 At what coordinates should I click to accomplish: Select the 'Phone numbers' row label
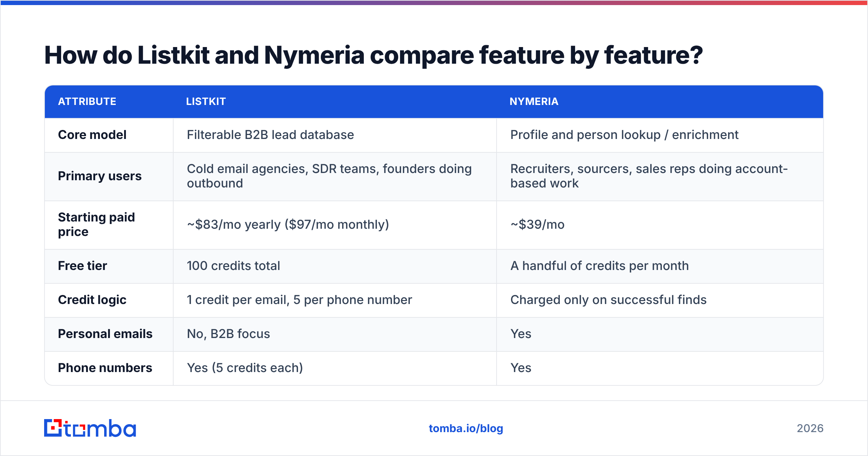coord(105,368)
